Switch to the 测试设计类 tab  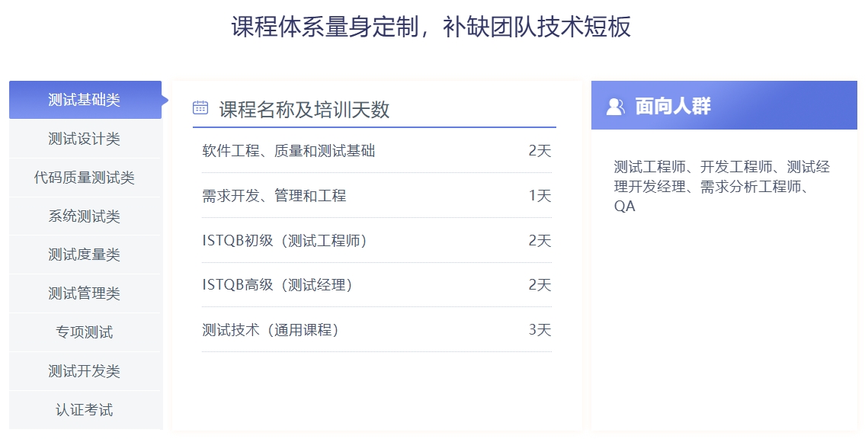pyautogui.click(x=85, y=139)
